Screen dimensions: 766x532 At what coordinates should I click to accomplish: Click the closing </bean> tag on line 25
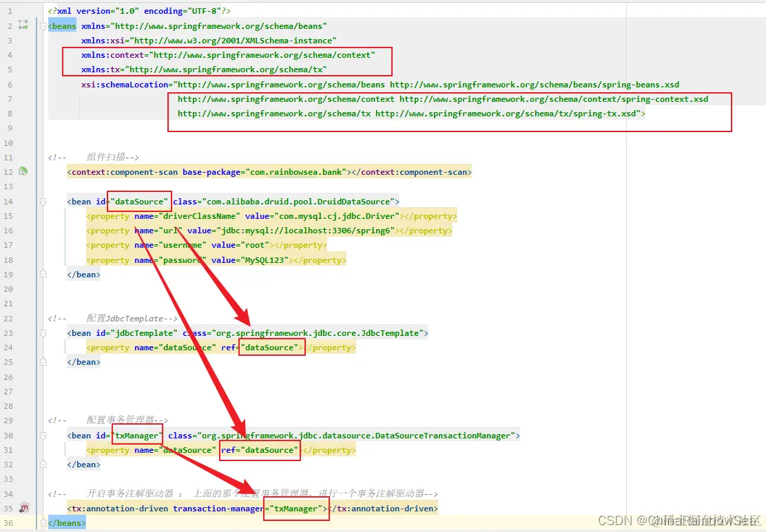point(83,361)
